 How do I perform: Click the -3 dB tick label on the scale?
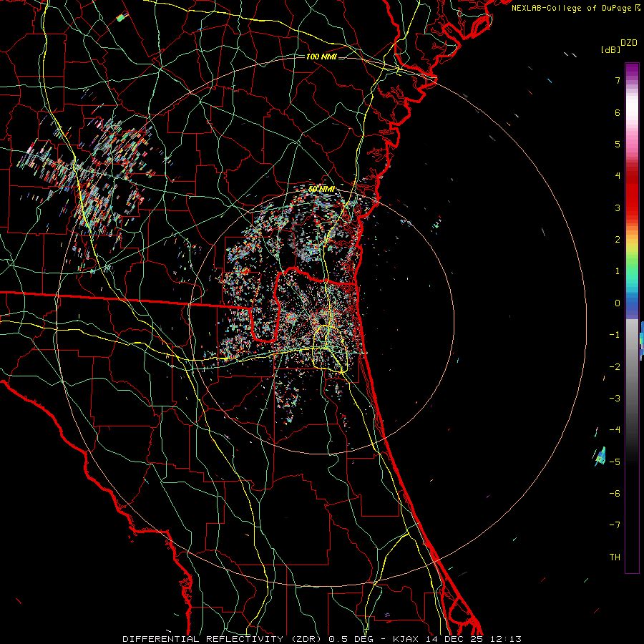click(615, 399)
